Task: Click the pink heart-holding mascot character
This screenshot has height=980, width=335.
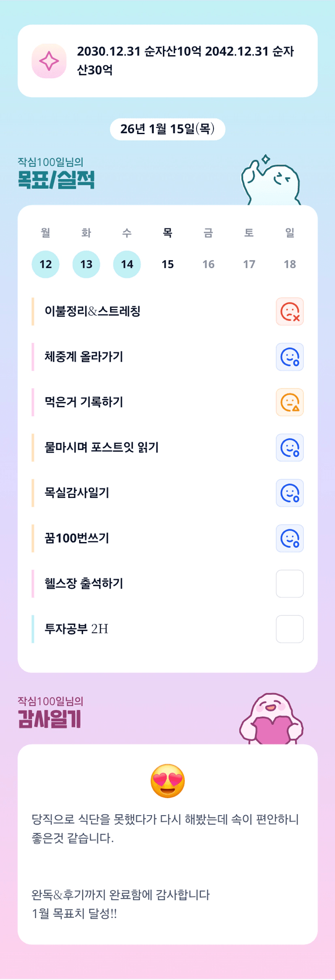Action: pos(272,719)
